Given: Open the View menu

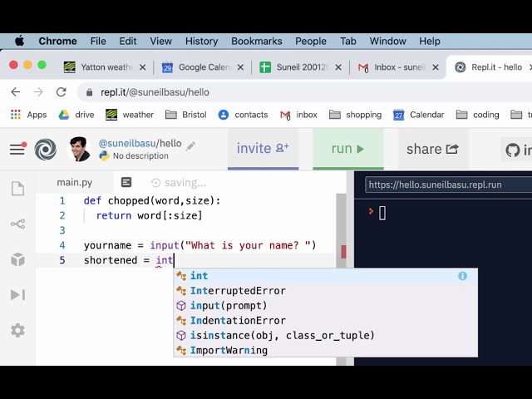Looking at the screenshot, I should (x=160, y=41).
